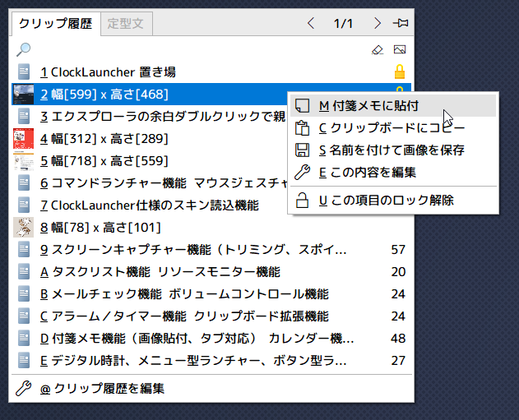Image resolution: width=519 pixels, height=420 pixels.
Task: Select item 7 ClockLauncher仕様のスキン読込機能
Action: click(x=150, y=205)
